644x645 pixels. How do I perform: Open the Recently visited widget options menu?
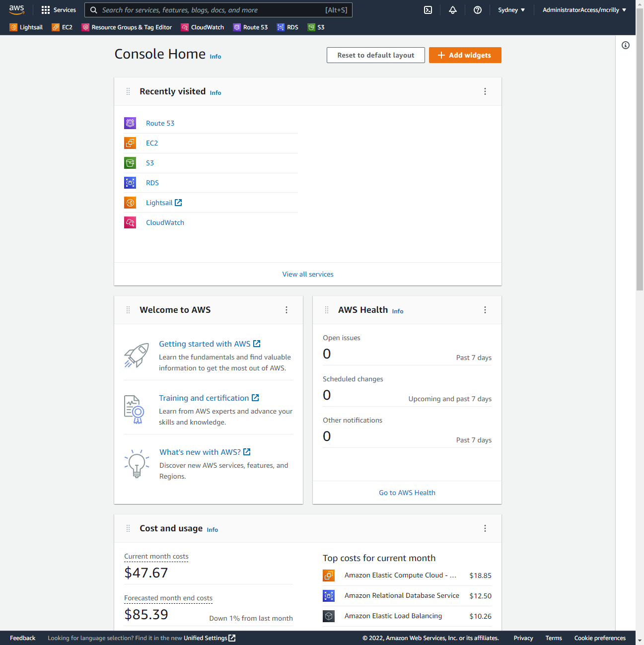[485, 91]
